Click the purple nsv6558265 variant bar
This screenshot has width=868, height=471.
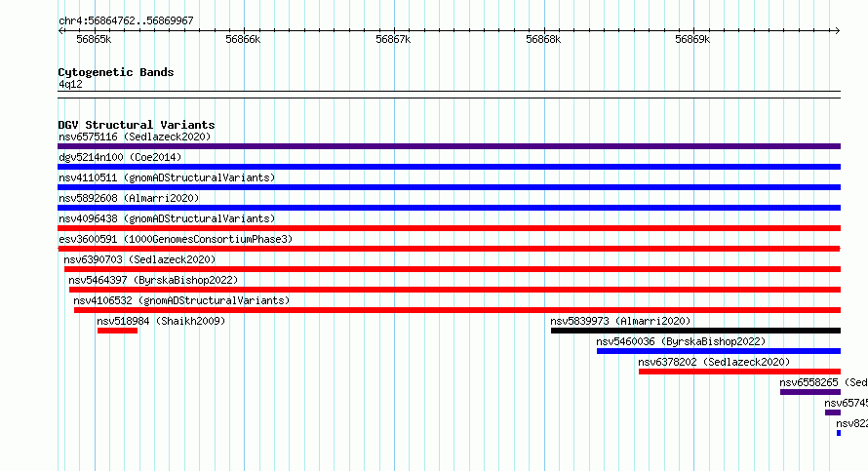coord(810,392)
